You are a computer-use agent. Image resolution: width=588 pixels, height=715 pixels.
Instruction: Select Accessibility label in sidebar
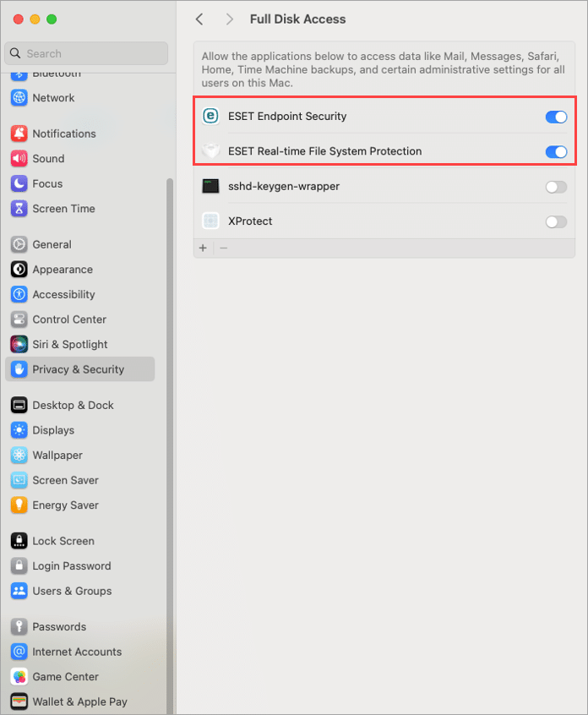pyautogui.click(x=64, y=295)
